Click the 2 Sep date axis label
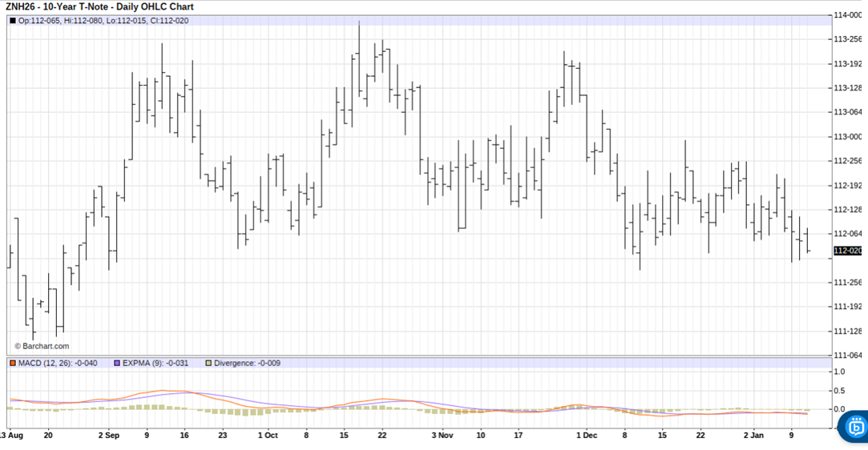The width and height of the screenshot is (868, 450). click(x=109, y=436)
